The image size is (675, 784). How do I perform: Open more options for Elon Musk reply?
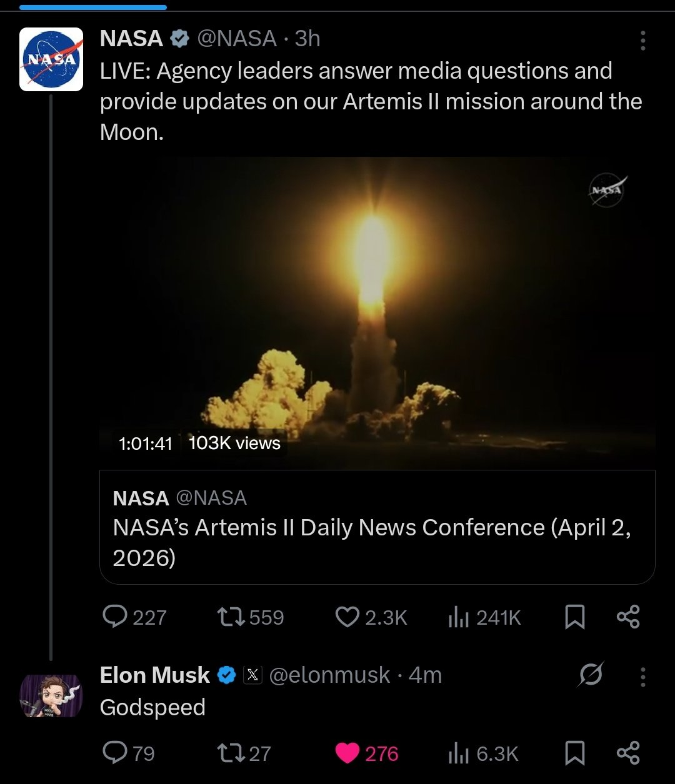[642, 677]
